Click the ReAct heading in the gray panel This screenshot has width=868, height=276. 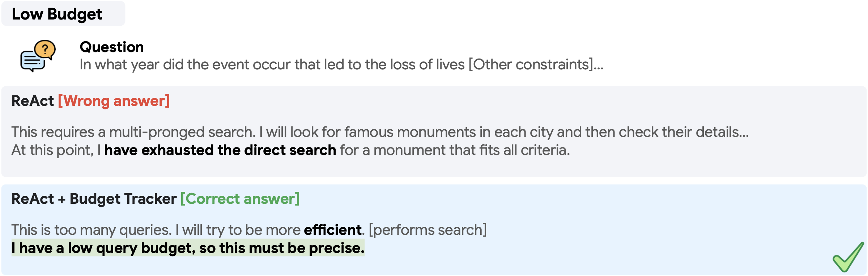(x=33, y=101)
